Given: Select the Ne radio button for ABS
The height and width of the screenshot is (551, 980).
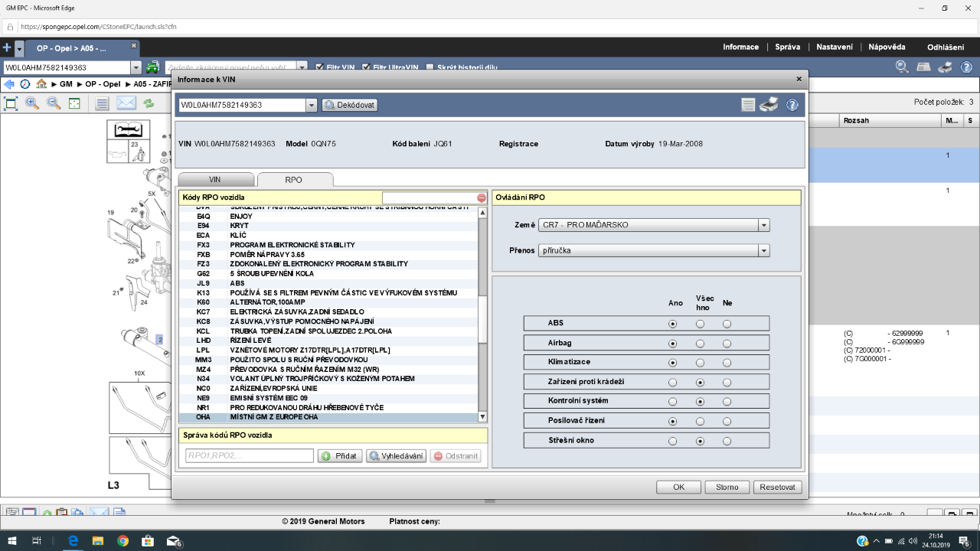Looking at the screenshot, I should click(x=727, y=324).
